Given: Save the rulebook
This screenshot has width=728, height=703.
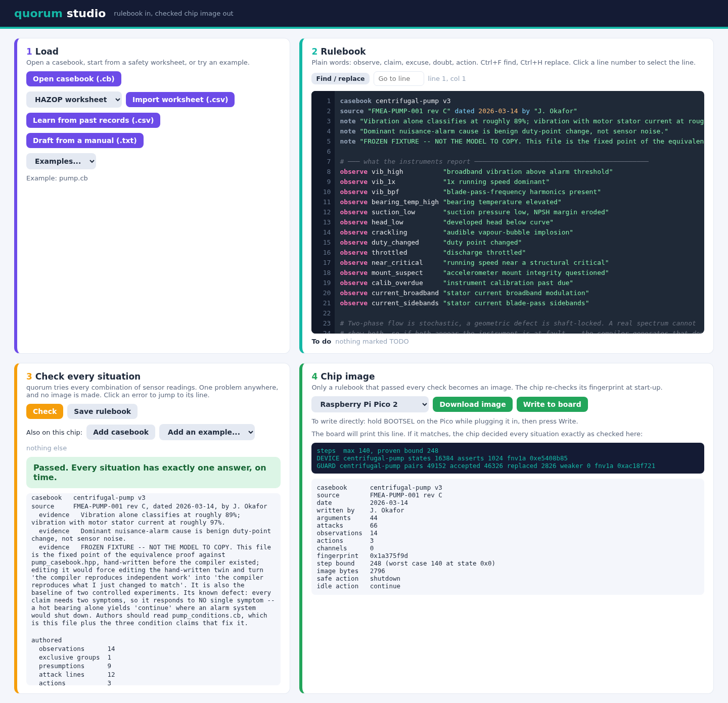Looking at the screenshot, I should [102, 411].
